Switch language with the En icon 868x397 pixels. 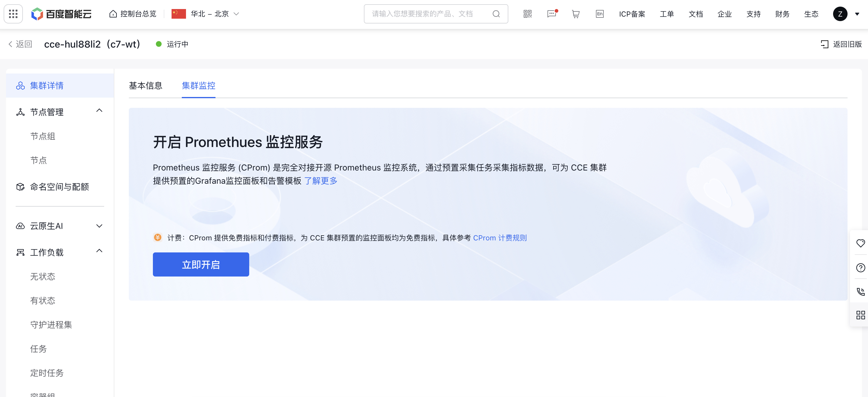coord(600,14)
